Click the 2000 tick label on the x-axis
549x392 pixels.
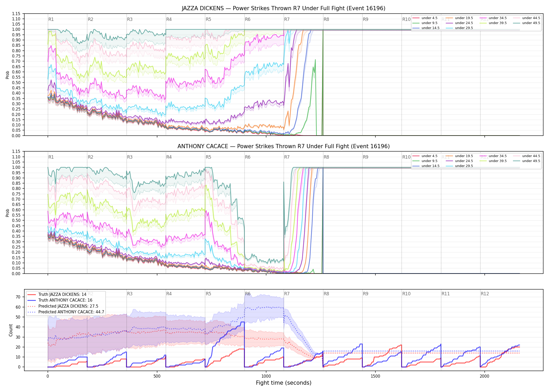pyautogui.click(x=484, y=376)
